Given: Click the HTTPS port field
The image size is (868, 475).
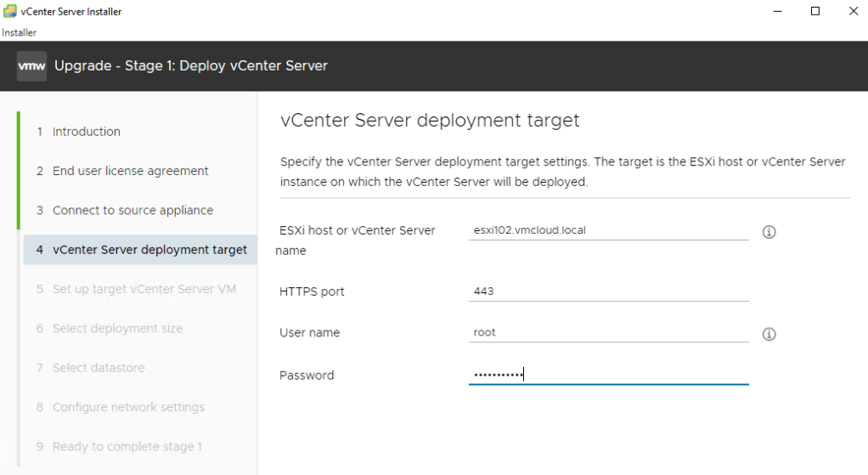Looking at the screenshot, I should [x=608, y=291].
